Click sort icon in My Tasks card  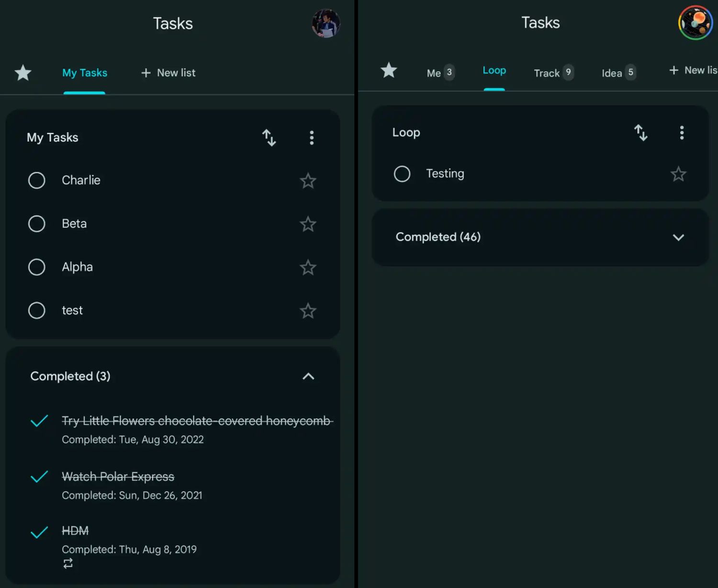pyautogui.click(x=269, y=138)
